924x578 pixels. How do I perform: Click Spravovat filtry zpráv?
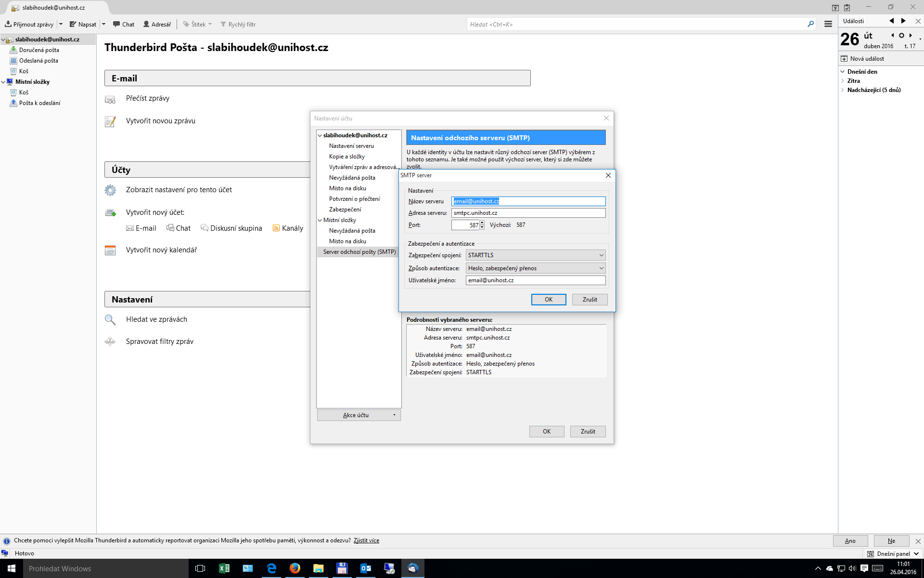click(160, 342)
